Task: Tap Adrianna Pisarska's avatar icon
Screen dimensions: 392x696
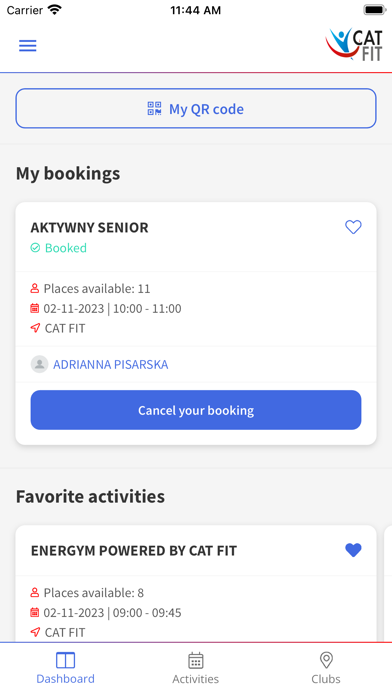Action: coord(40,364)
